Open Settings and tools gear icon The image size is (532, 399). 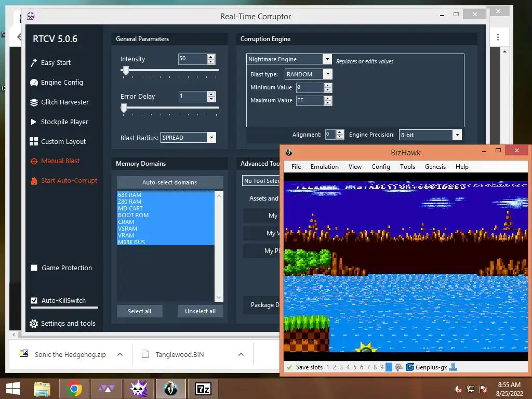point(34,324)
